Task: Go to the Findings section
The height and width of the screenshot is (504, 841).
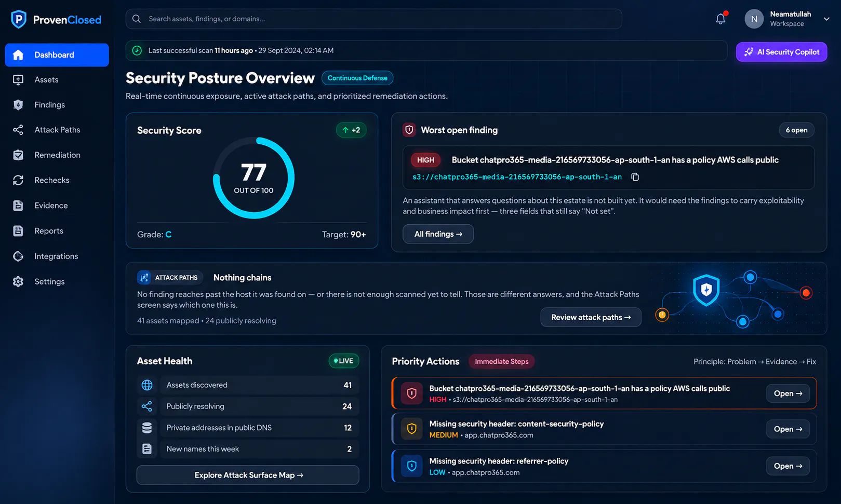Action: click(x=57, y=105)
